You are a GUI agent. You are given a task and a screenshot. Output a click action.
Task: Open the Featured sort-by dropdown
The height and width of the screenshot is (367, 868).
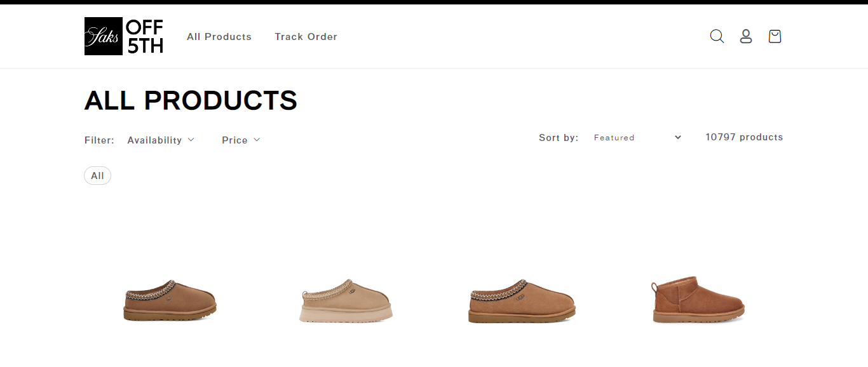637,137
